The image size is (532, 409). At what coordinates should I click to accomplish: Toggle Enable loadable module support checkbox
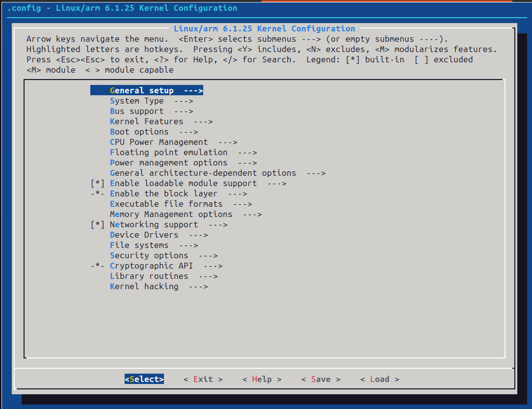point(97,183)
